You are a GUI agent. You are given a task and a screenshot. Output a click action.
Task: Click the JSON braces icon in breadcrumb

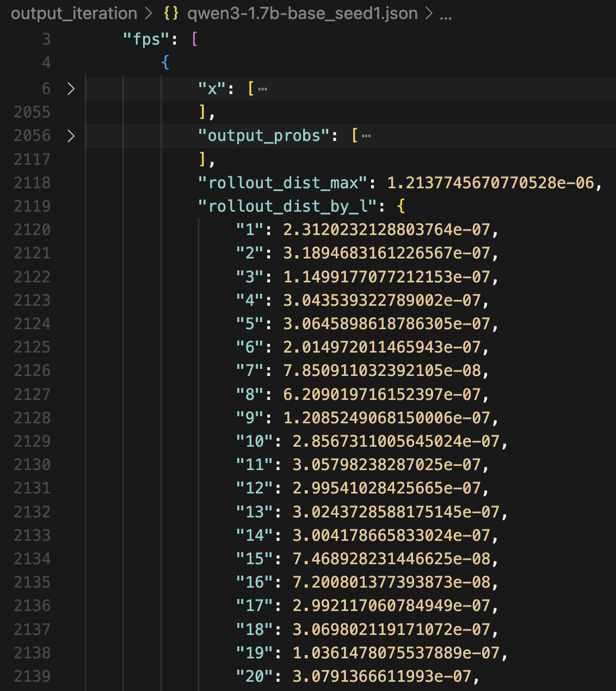[x=171, y=14]
